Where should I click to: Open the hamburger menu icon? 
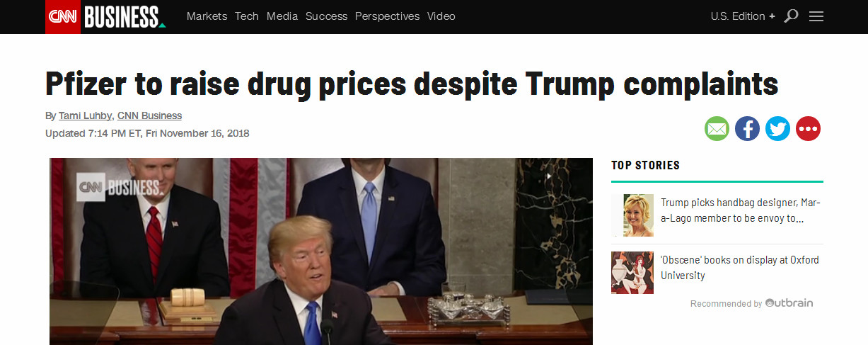click(x=816, y=16)
